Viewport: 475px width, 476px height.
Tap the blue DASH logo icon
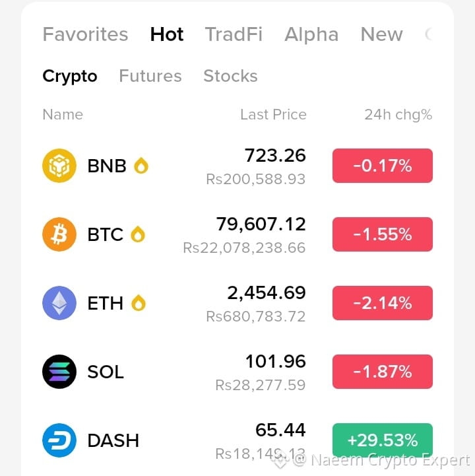(x=59, y=440)
